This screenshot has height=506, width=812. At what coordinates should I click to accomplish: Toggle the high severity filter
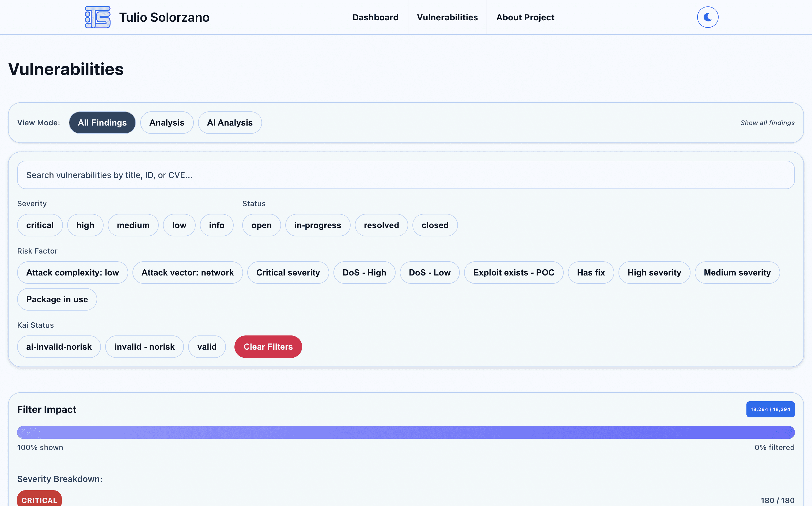[x=85, y=225]
